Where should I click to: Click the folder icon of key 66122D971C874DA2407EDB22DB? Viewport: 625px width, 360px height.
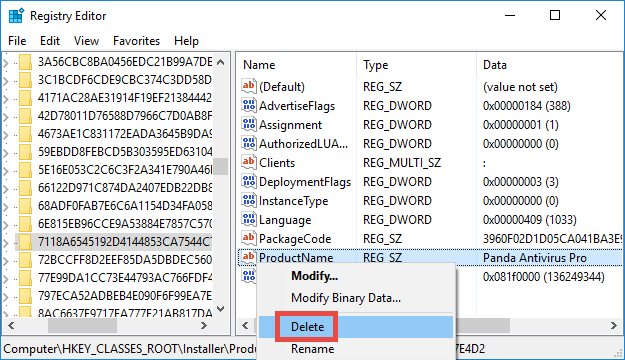tap(25, 188)
